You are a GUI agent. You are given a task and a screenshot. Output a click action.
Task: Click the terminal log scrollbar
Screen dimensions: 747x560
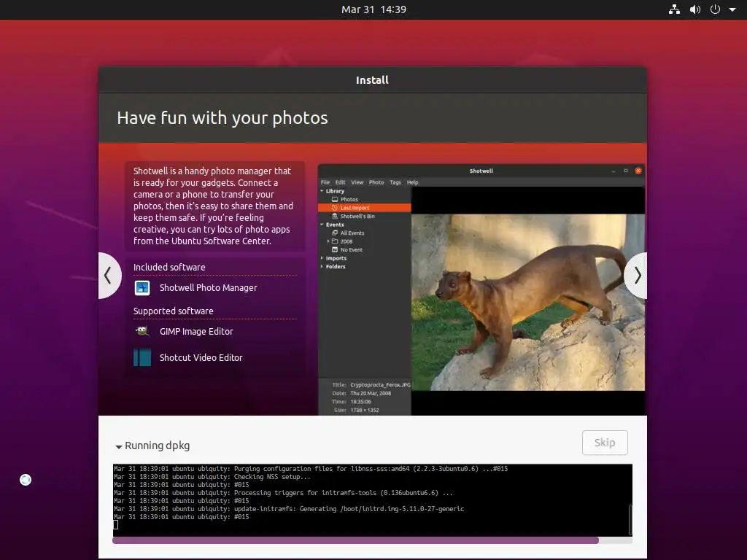point(630,520)
